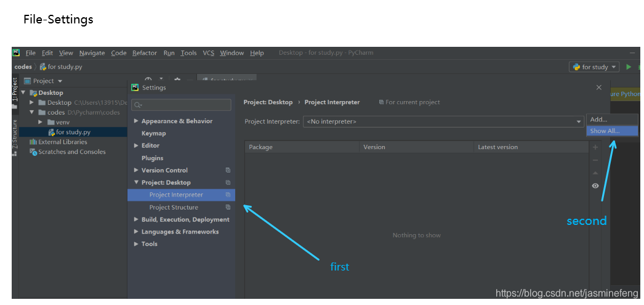This screenshot has height=305, width=644.
Task: Choose Add... from interpreter popup
Action: pos(612,120)
